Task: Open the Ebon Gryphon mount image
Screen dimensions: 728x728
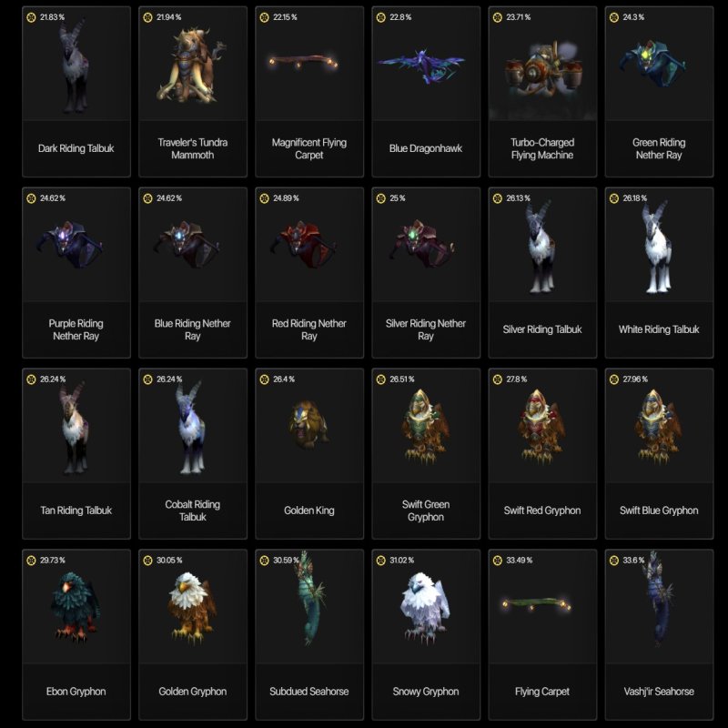Action: [x=76, y=607]
